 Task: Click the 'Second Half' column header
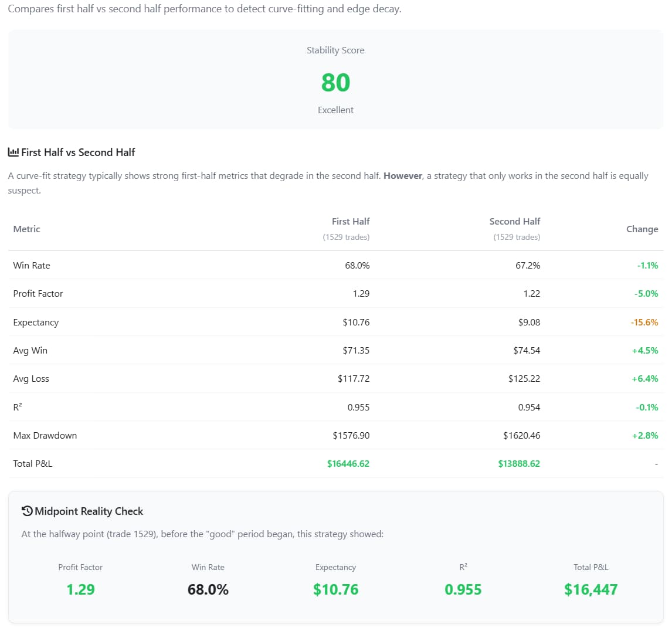coord(515,221)
